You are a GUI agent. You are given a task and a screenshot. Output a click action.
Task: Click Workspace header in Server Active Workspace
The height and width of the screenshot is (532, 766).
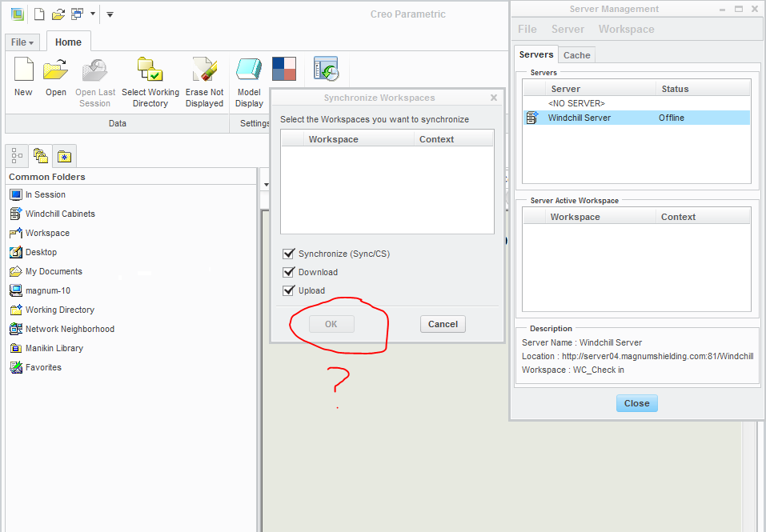(x=600, y=217)
